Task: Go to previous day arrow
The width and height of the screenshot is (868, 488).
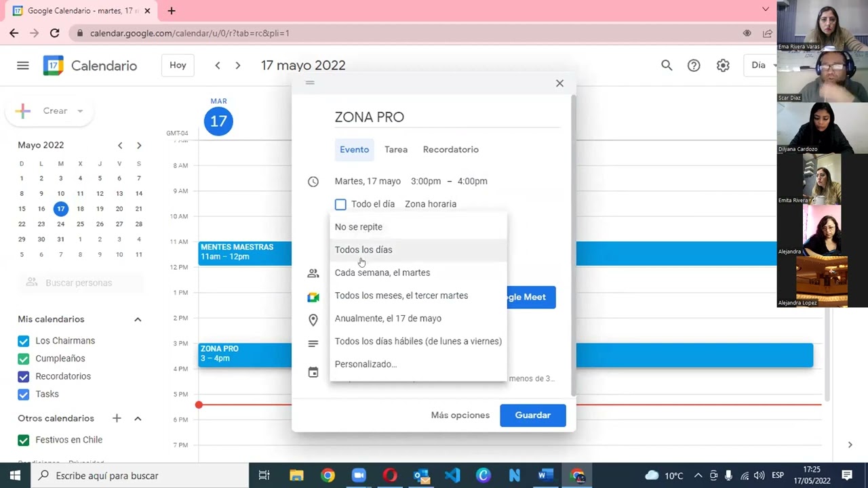Action: pyautogui.click(x=218, y=66)
